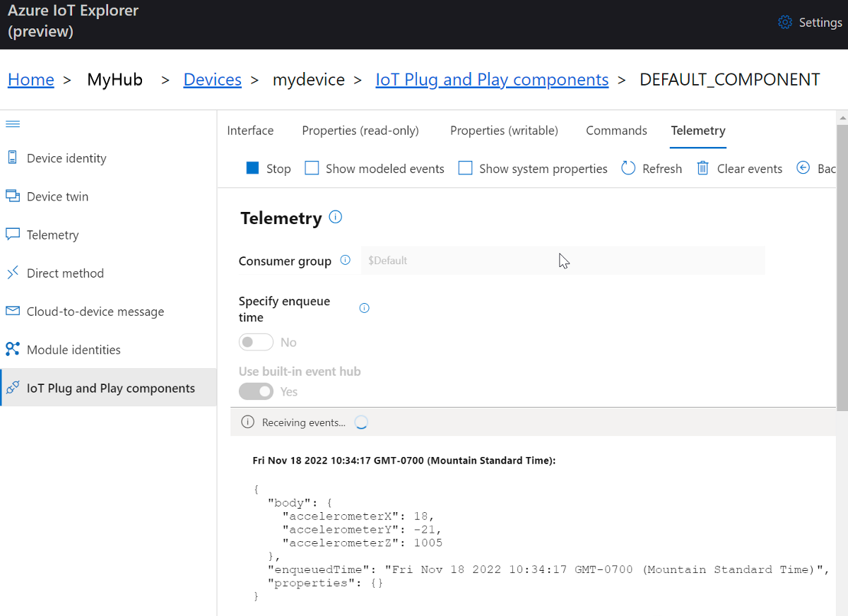Open Cloud-to-device message via envelope icon

pos(13,311)
